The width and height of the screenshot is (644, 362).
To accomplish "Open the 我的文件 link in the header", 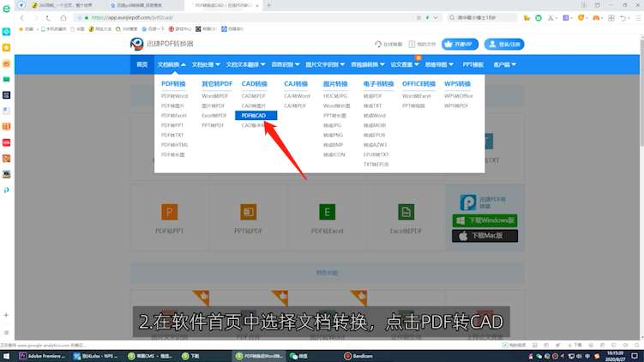I will 422,44.
